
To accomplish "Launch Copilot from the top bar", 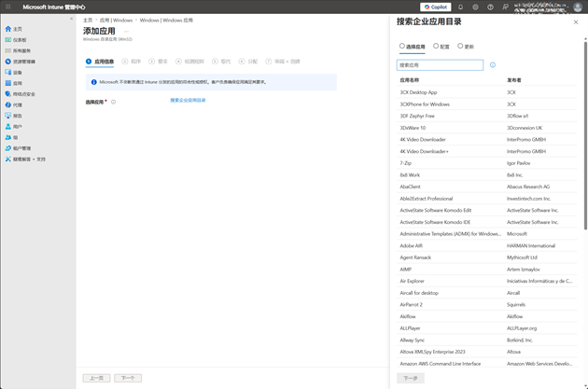I will click(x=435, y=7).
